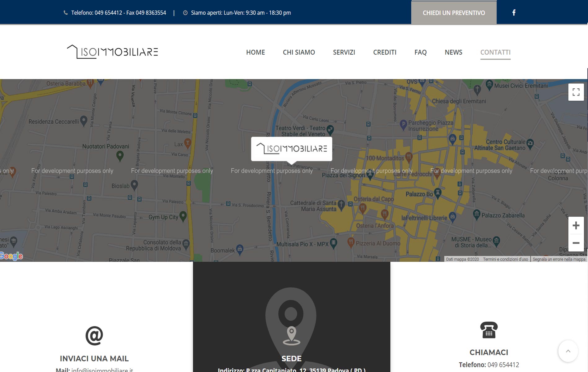
Task: Click the Telefono number in top bar
Action: (119, 13)
